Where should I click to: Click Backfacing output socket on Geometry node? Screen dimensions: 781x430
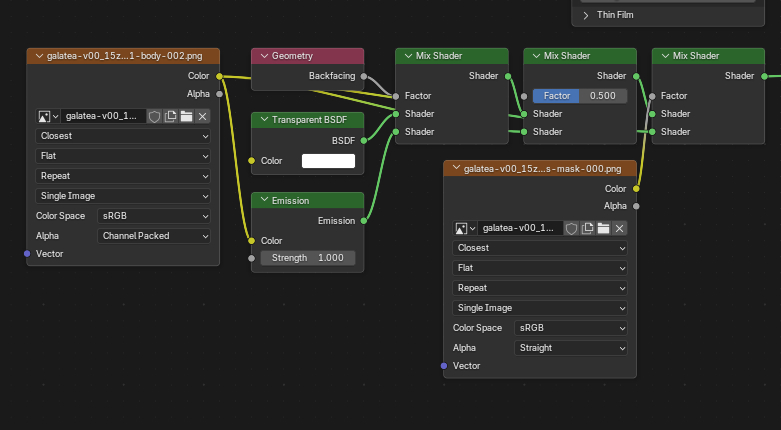click(364, 76)
